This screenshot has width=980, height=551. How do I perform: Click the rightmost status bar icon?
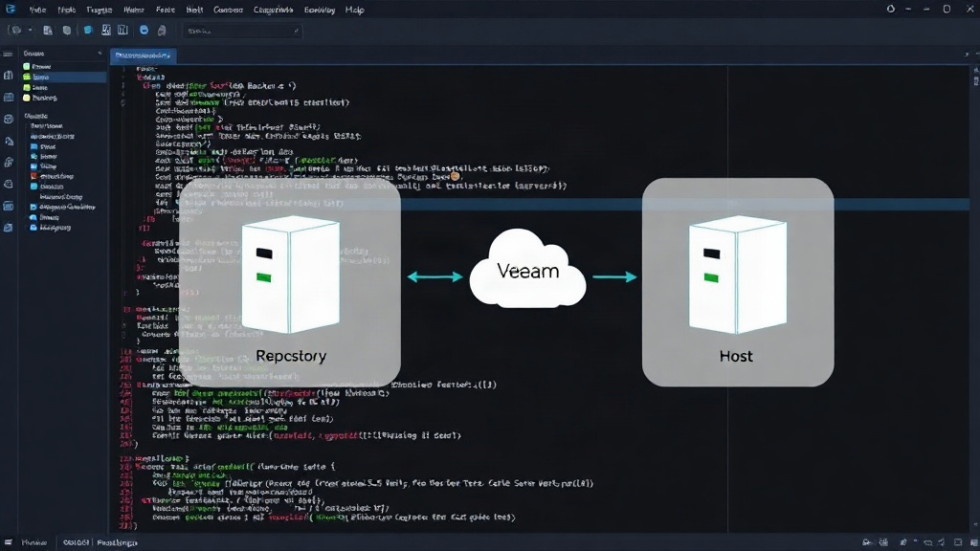973,543
